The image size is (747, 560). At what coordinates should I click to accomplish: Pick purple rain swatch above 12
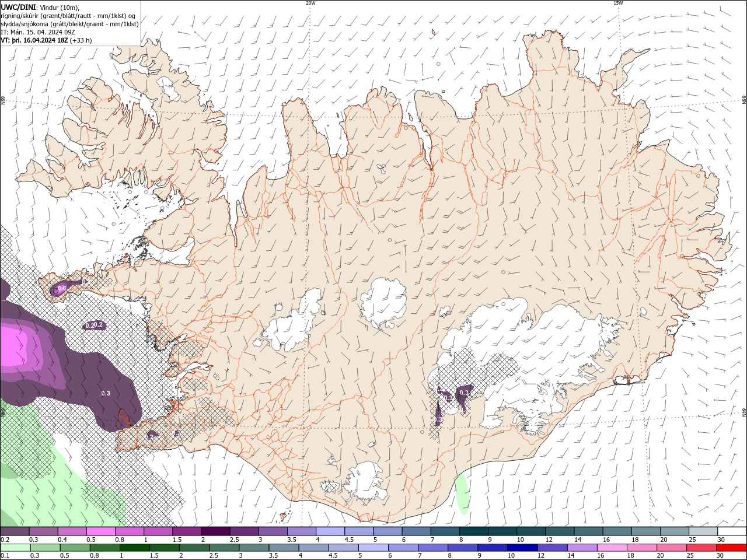(553, 548)
